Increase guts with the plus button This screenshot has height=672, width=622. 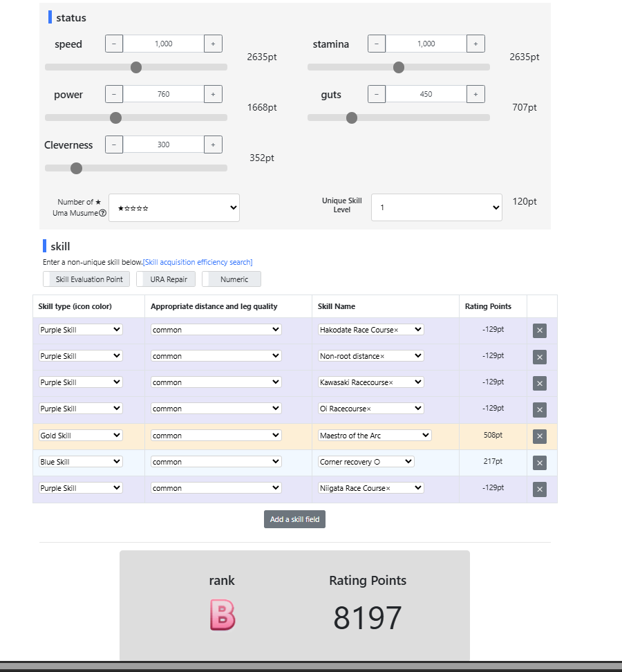click(475, 94)
